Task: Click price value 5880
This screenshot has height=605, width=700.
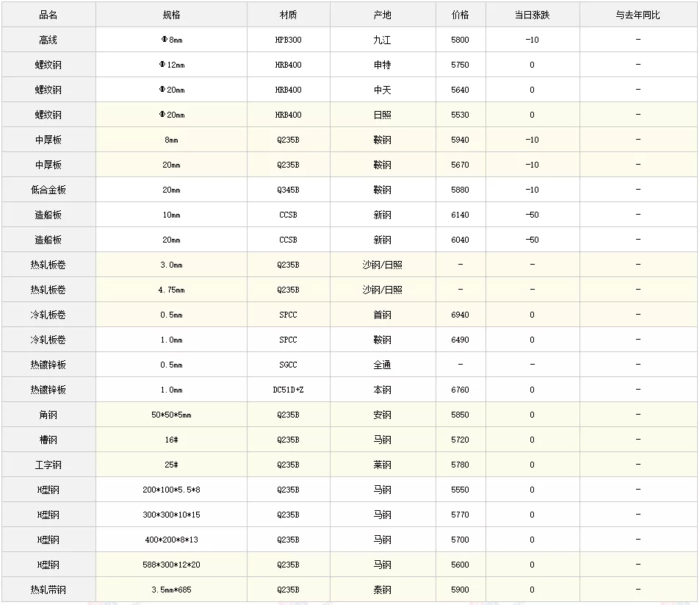Action: pyautogui.click(x=461, y=190)
